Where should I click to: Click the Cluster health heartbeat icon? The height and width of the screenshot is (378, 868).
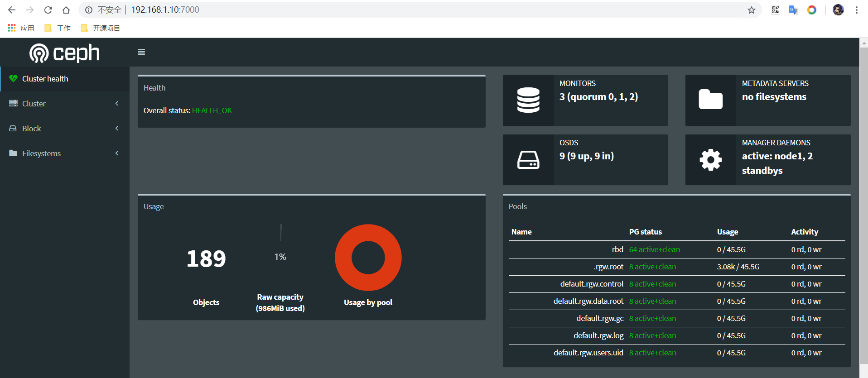(x=13, y=79)
